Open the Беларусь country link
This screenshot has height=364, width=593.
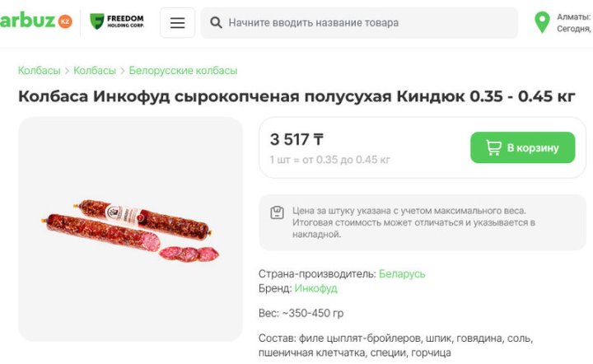coord(402,273)
